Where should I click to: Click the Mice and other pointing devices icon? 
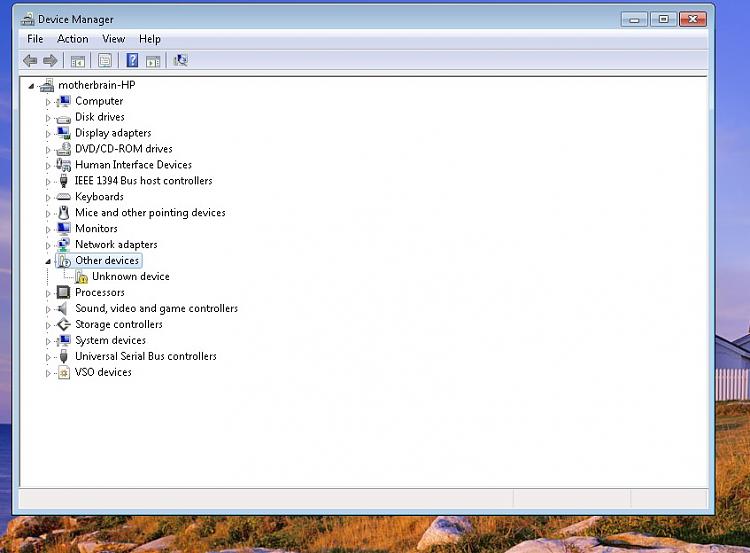pyautogui.click(x=64, y=212)
